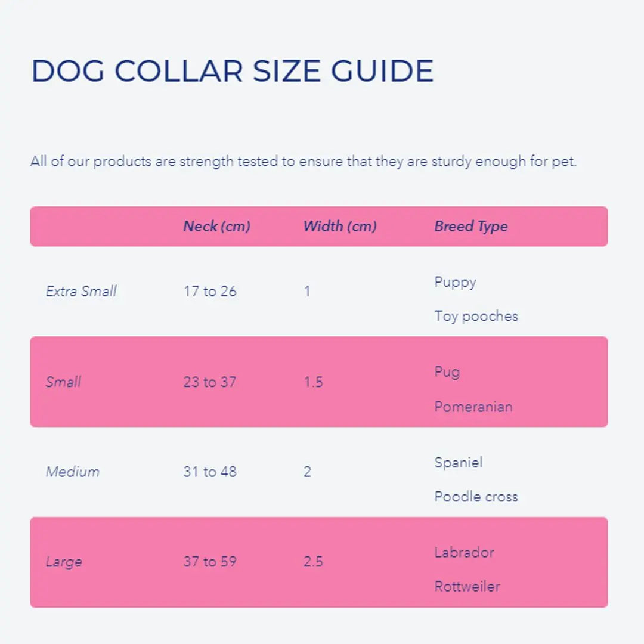Click the Spaniel breed text

click(459, 463)
